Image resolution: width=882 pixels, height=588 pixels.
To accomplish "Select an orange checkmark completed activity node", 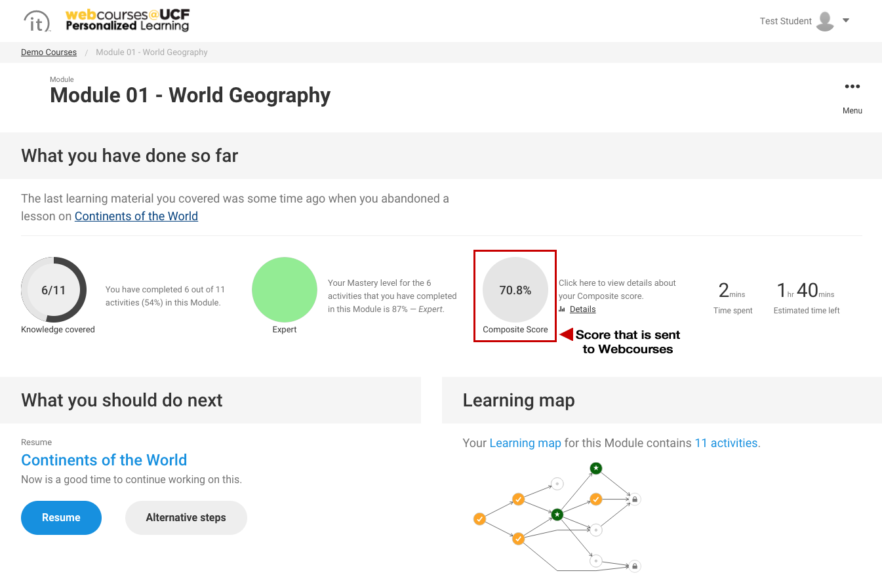I will [518, 499].
